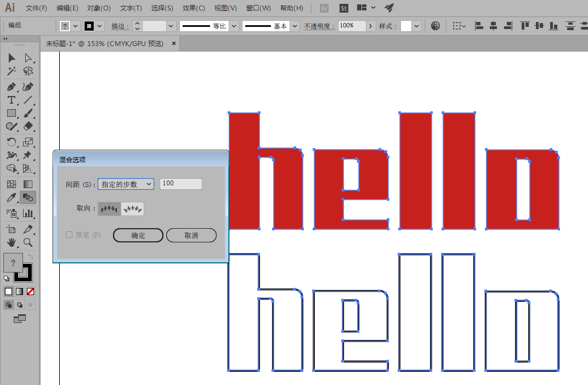Screen dimensions: 588x385
Task: Pick the Column Graph tool
Action: click(28, 213)
